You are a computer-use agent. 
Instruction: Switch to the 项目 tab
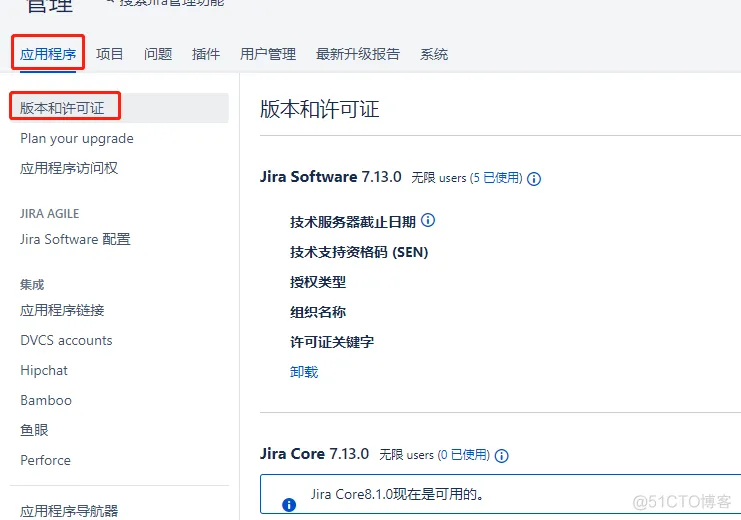110,54
